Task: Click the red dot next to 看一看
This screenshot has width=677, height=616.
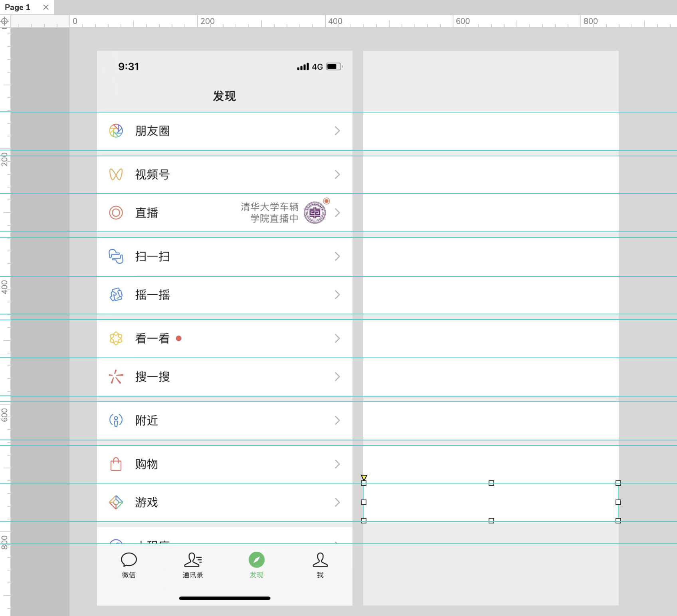Action: [x=179, y=338]
